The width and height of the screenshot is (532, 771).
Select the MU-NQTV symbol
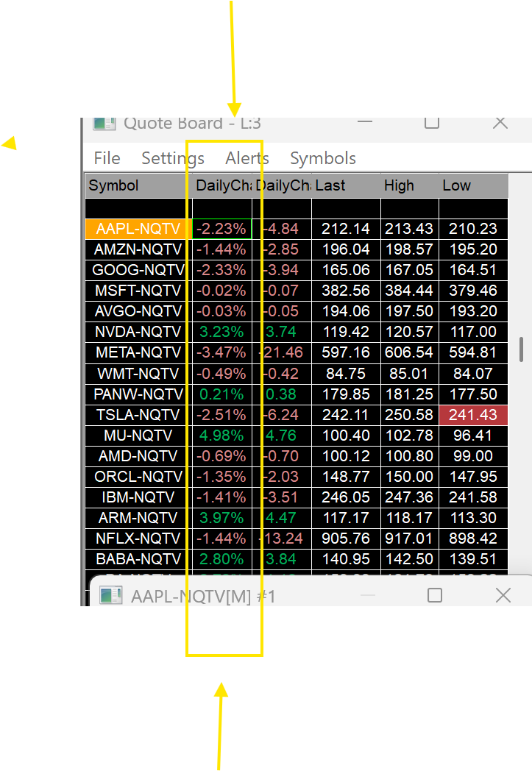click(138, 436)
